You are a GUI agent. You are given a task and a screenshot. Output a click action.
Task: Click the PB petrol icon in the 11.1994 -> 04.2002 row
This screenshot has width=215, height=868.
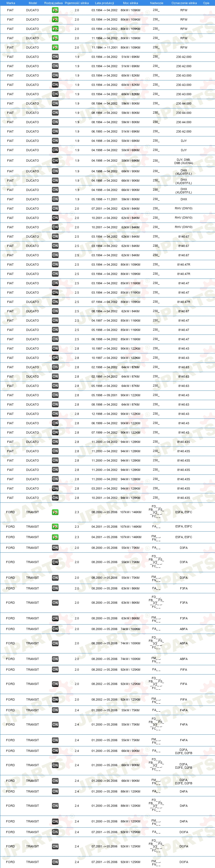pyautogui.click(x=55, y=38)
